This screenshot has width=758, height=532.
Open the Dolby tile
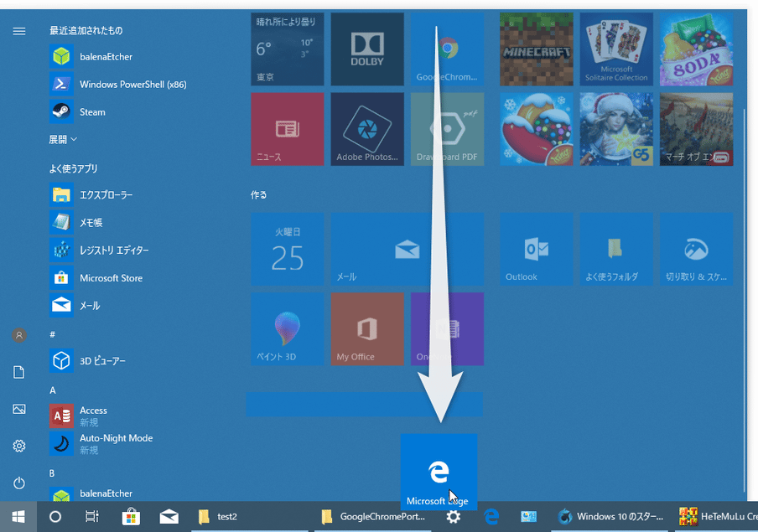tap(367, 49)
